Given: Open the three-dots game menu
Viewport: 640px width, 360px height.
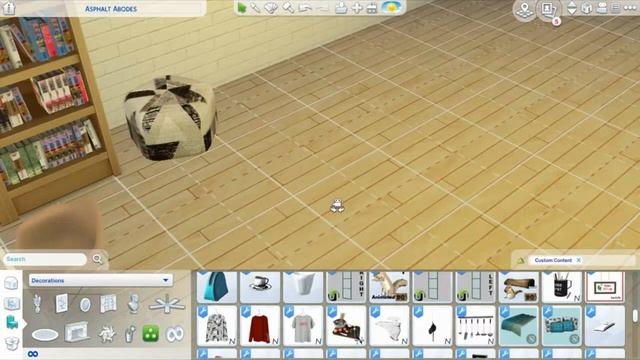Looking at the screenshot, I should coord(630,8).
